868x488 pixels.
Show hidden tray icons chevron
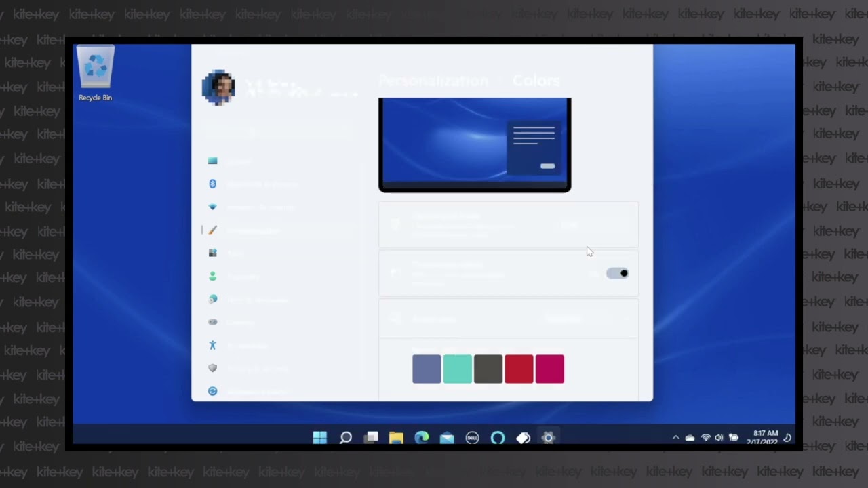click(x=675, y=438)
